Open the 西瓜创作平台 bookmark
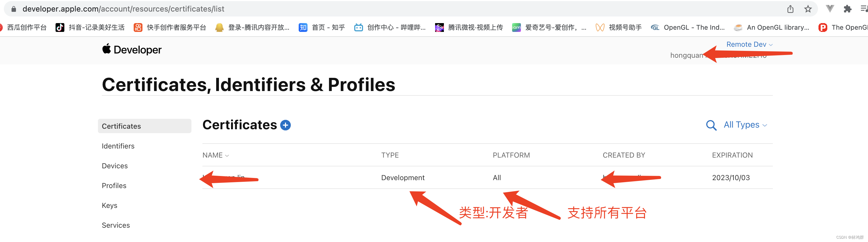This screenshot has height=242, width=868. click(x=24, y=27)
